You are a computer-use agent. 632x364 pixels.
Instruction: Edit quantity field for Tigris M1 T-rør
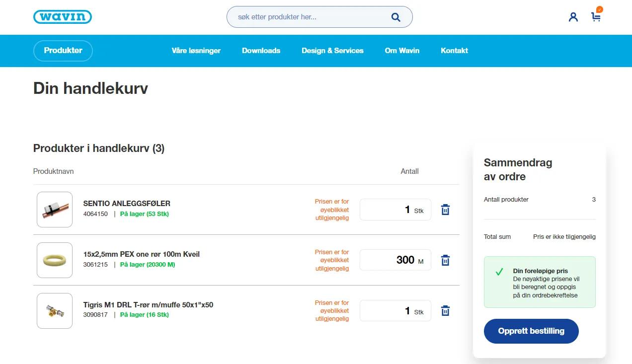(395, 311)
